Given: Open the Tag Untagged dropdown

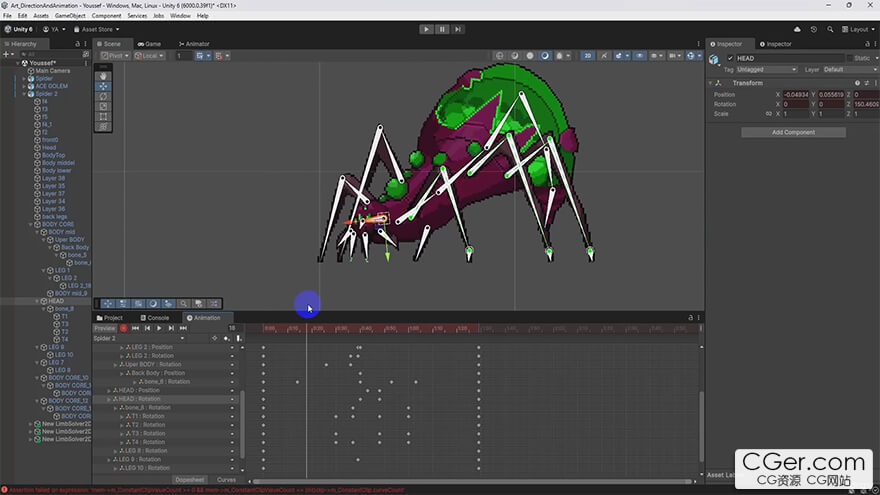Looking at the screenshot, I should [767, 70].
